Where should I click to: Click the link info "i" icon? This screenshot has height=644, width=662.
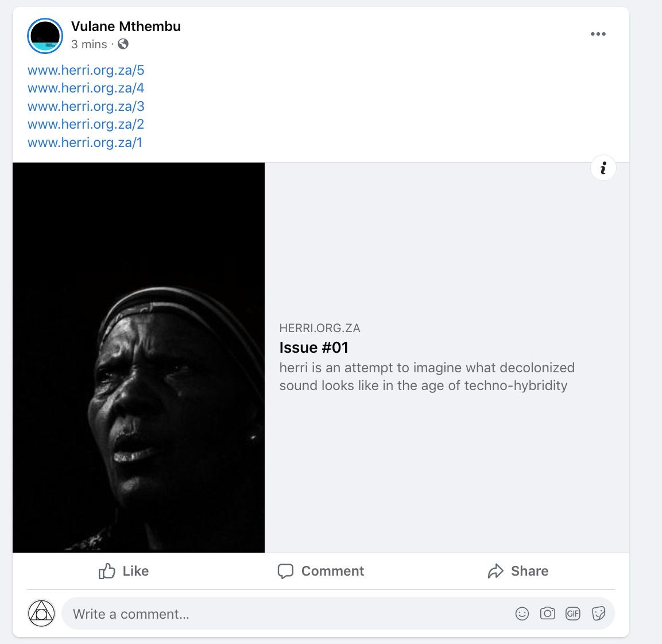pos(603,168)
